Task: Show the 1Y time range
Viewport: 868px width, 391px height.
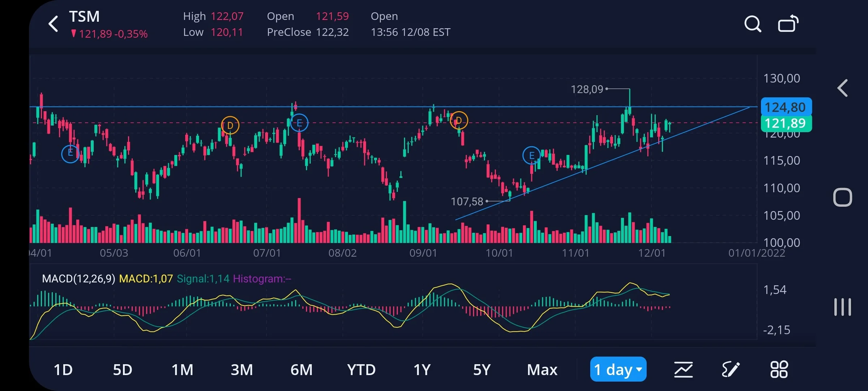Action: pos(422,370)
